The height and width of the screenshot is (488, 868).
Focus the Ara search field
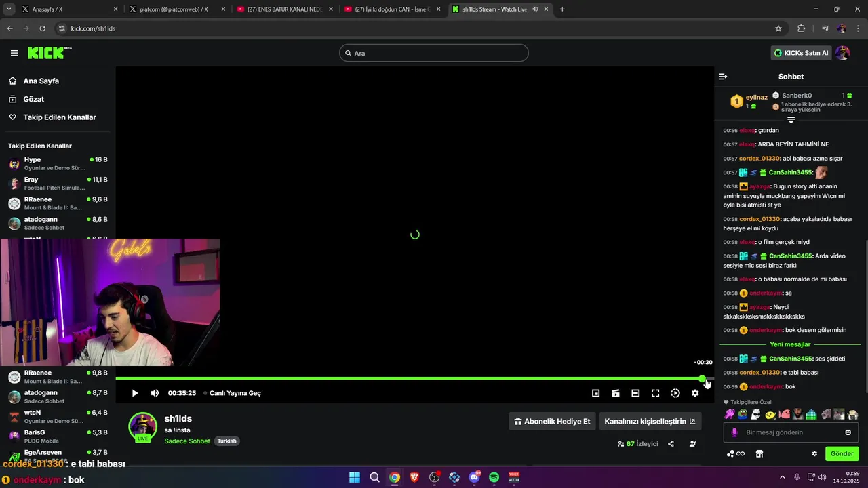pos(434,53)
